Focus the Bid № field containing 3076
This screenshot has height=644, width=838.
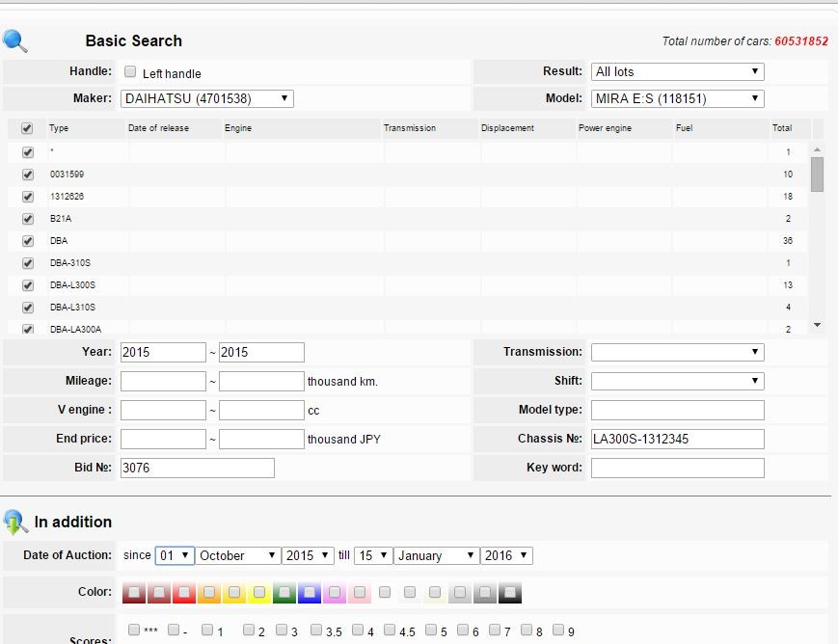click(x=198, y=469)
